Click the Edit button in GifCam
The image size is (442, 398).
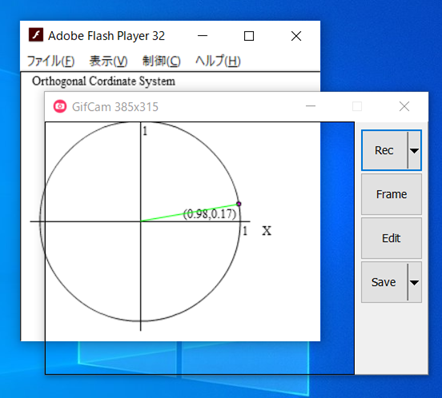tap(391, 238)
